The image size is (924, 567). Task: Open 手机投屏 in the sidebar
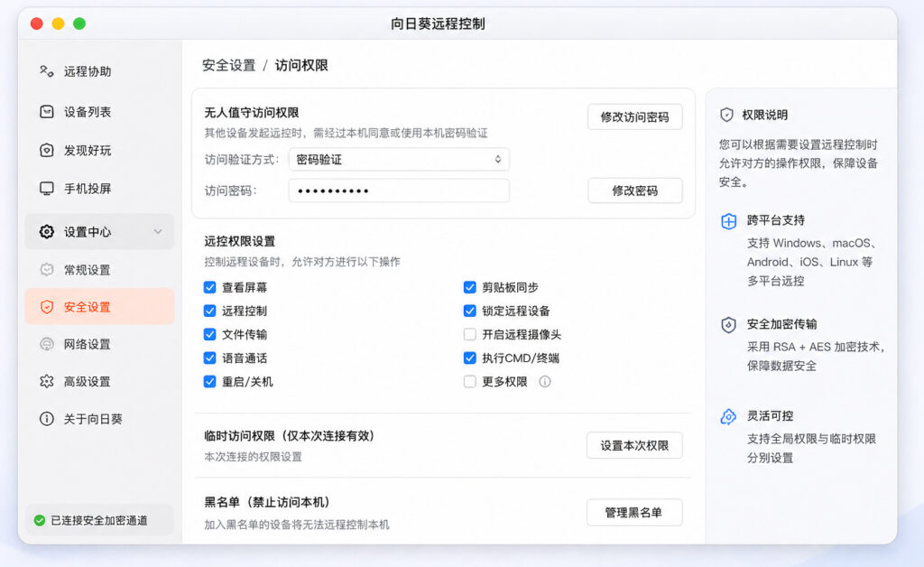[x=99, y=189]
